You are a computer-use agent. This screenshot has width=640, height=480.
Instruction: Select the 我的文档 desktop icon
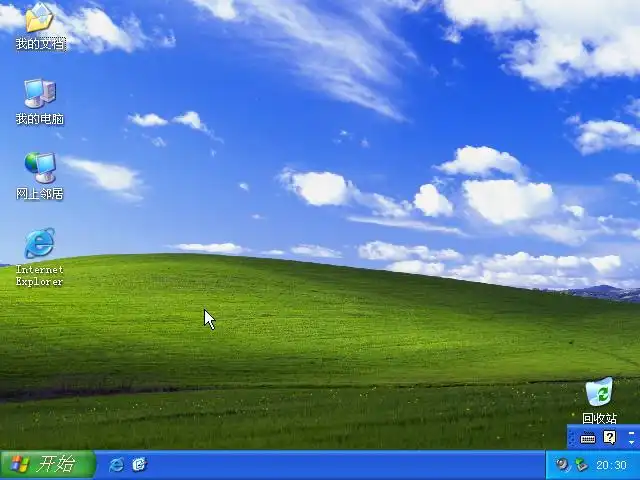click(40, 25)
